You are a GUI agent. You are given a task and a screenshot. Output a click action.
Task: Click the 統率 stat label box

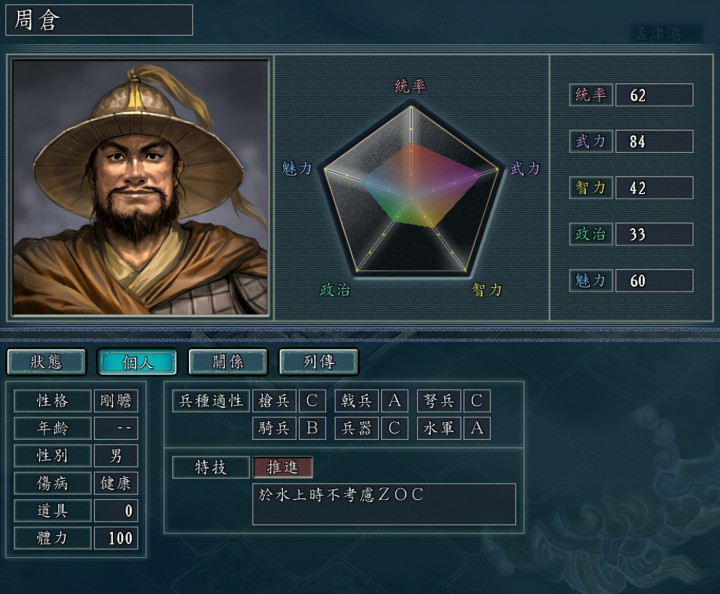pos(591,95)
